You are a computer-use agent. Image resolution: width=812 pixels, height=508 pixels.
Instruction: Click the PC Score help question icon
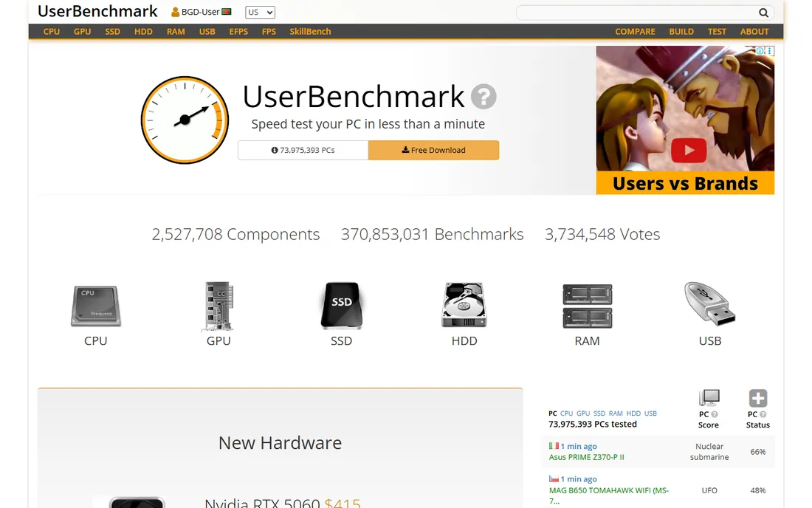(715, 414)
